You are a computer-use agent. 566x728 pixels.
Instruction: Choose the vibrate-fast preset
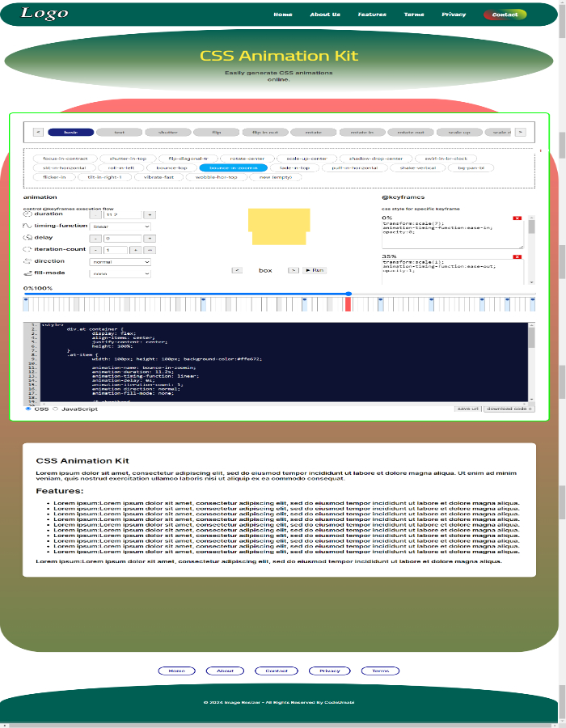pos(158,177)
